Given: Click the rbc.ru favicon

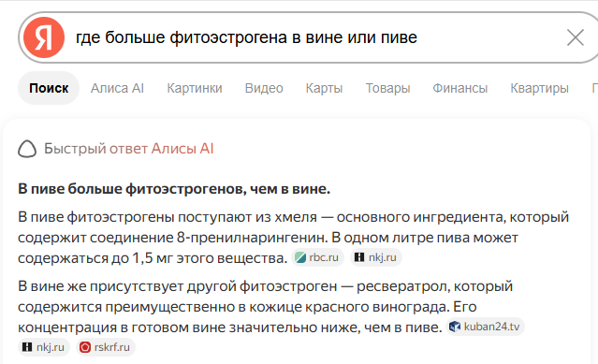Looking at the screenshot, I should click(x=300, y=257).
